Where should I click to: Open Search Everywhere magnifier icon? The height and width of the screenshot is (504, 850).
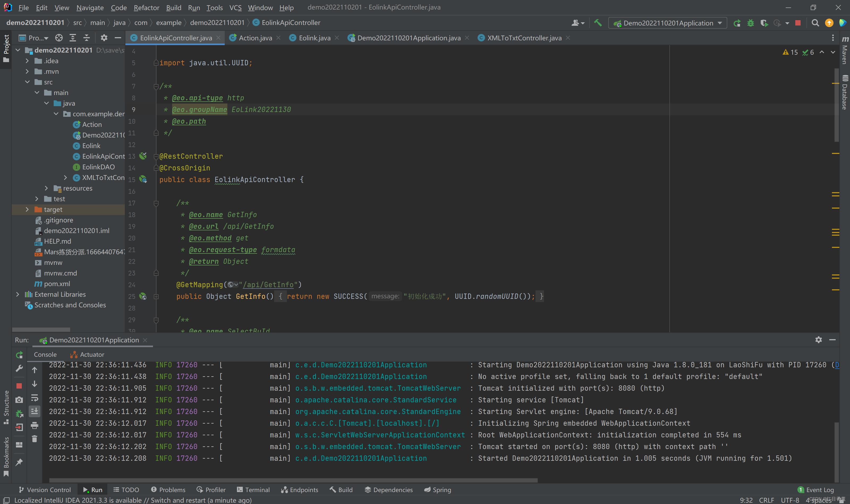[x=815, y=23]
